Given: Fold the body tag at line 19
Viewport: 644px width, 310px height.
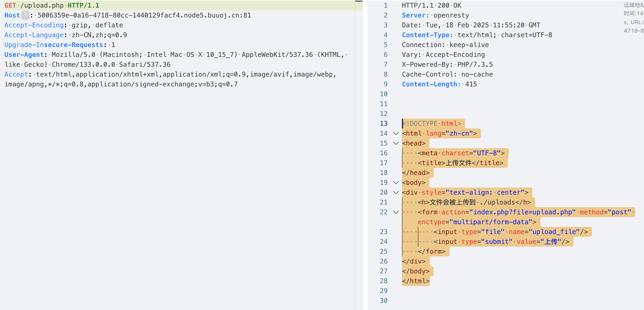Looking at the screenshot, I should 396,183.
